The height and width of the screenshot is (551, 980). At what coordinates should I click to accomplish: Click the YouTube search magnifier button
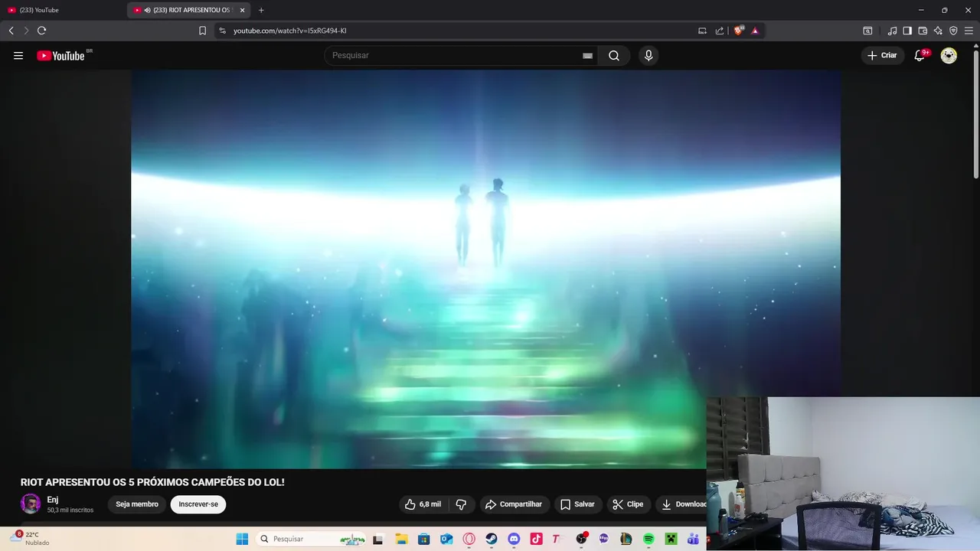pyautogui.click(x=614, y=55)
